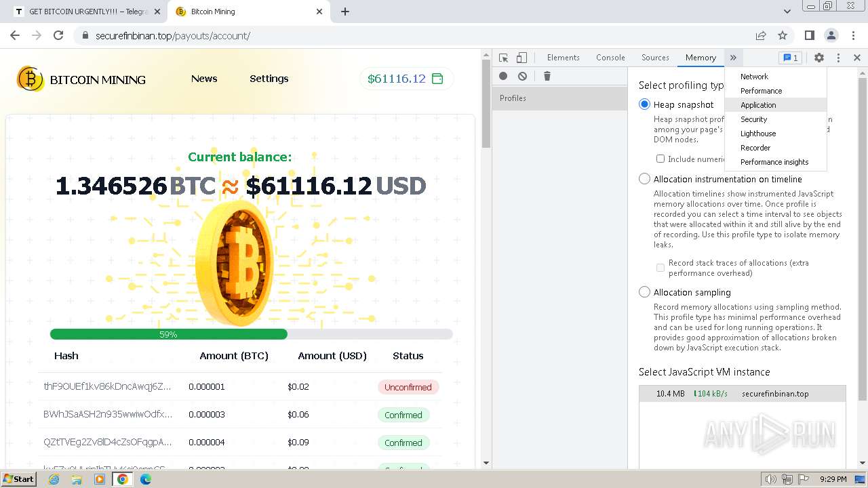The width and height of the screenshot is (868, 488).
Task: Click the collect garbage trash icon
Action: pyautogui.click(x=547, y=76)
